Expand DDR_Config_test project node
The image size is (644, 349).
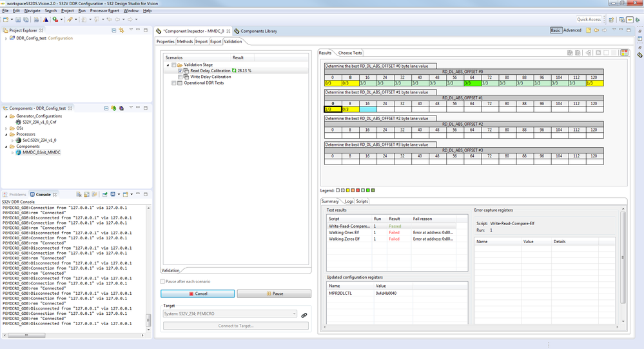click(x=6, y=38)
